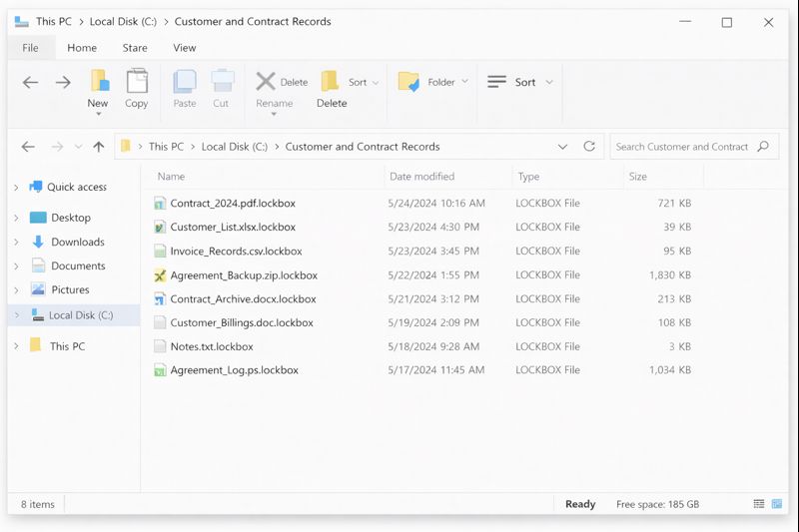Expand the Quick access tree node
799x532 pixels.
coord(16,188)
